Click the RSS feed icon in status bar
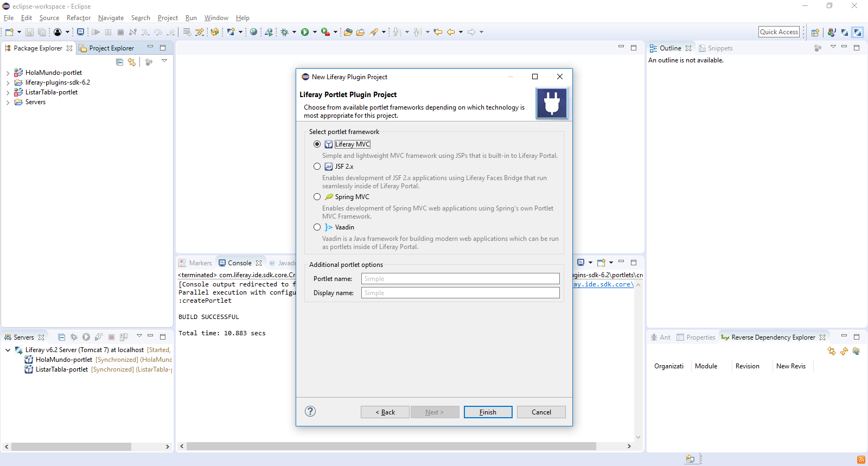The image size is (868, 466). click(861, 459)
